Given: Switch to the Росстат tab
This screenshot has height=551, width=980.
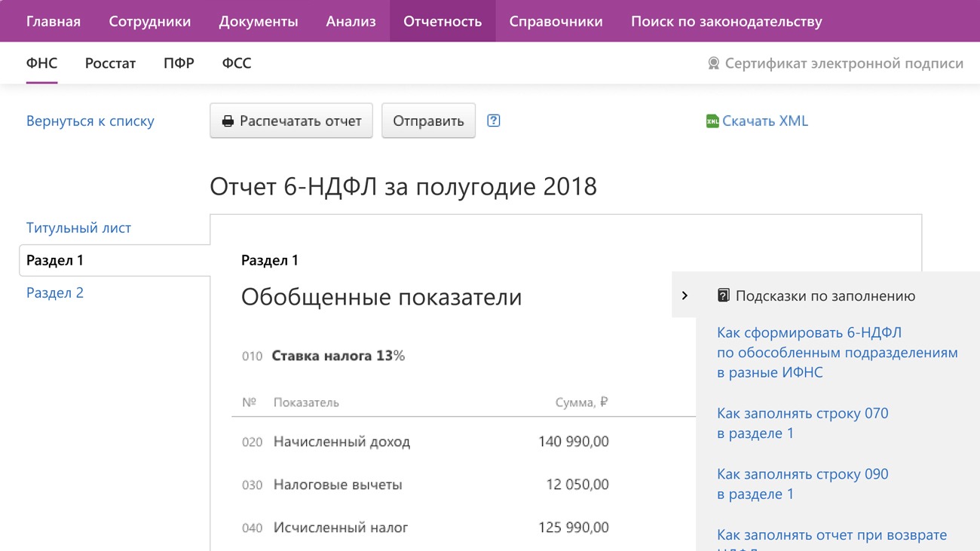Looking at the screenshot, I should click(110, 63).
